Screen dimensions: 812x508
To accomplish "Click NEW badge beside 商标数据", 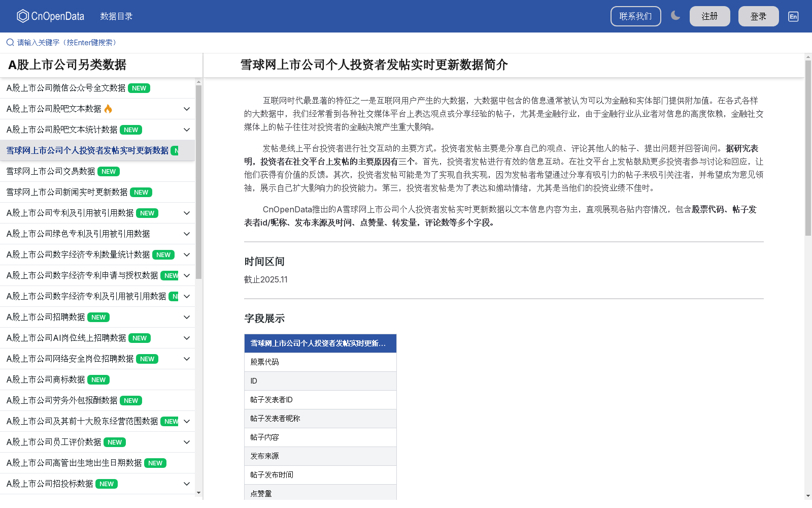I will tap(98, 380).
